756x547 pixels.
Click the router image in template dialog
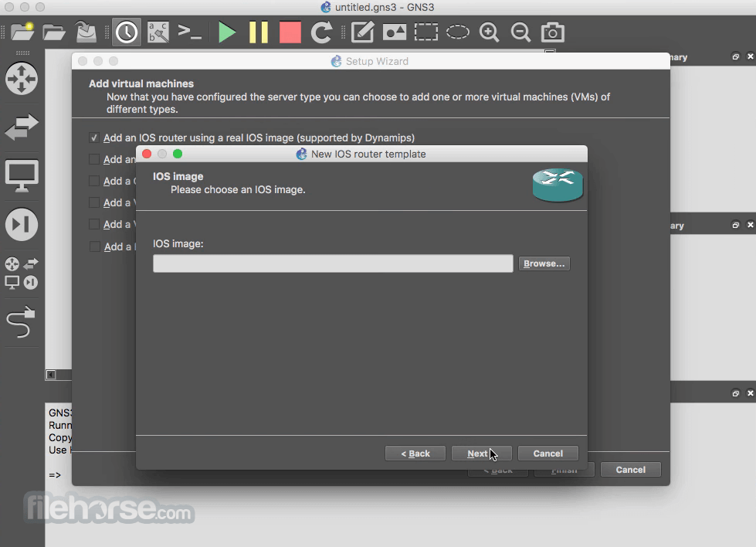pyautogui.click(x=558, y=185)
